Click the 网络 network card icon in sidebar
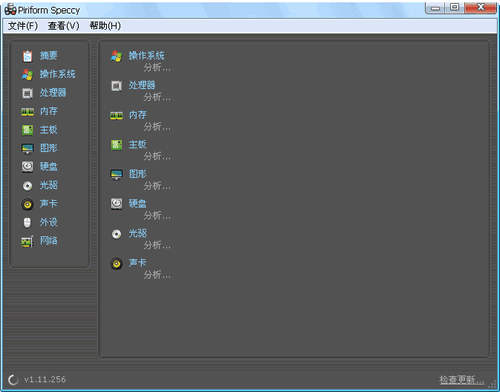This screenshot has width=500, height=392. coord(27,241)
